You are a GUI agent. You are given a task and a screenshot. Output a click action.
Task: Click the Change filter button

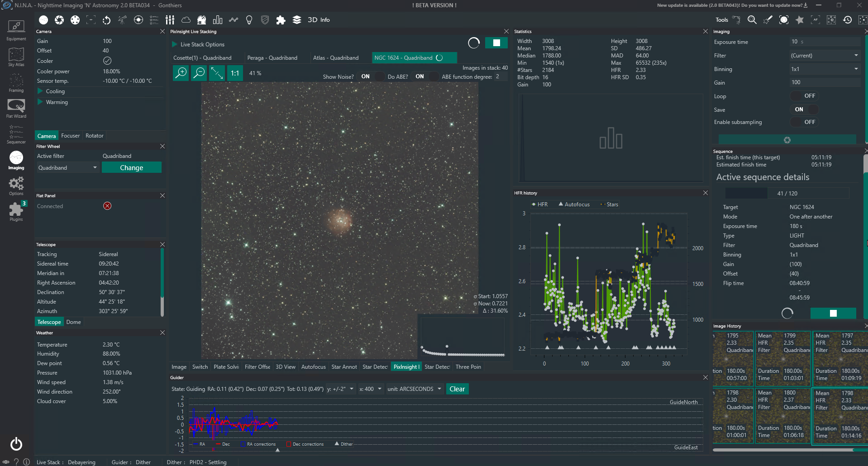(132, 167)
